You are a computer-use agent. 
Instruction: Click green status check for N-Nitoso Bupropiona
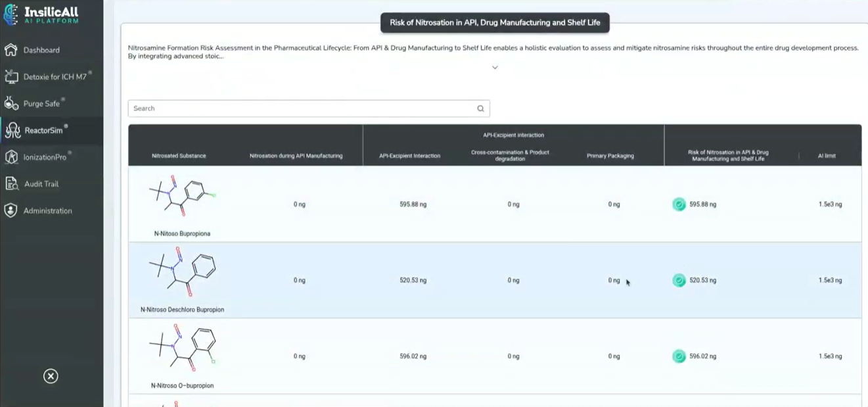[679, 204]
